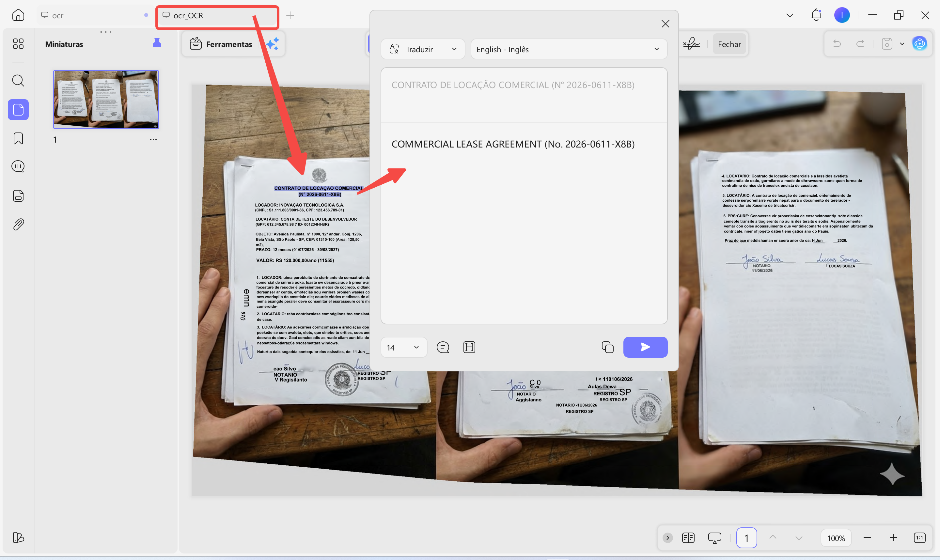Viewport: 940px width, 560px height.
Task: Open the thumbnails grid view icon
Action: click(18, 44)
